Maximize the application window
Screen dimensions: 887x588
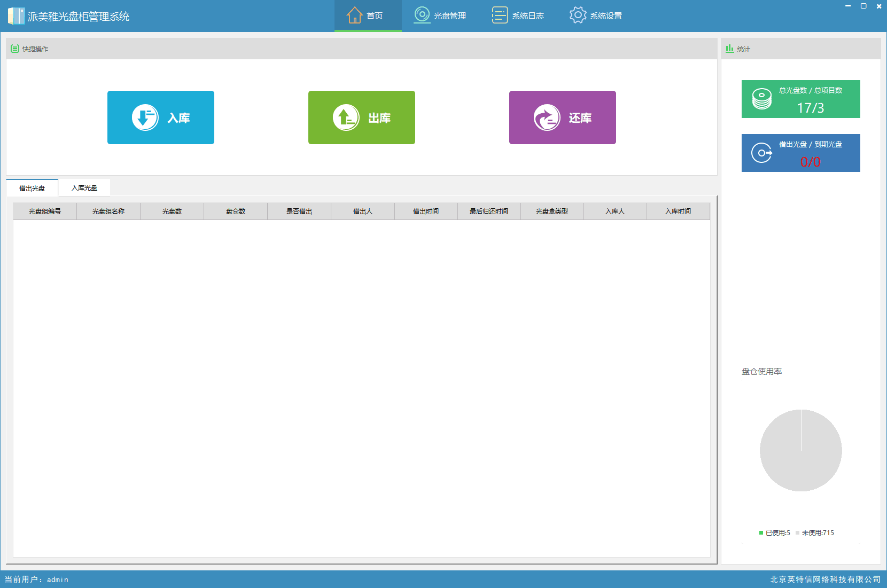(x=863, y=6)
